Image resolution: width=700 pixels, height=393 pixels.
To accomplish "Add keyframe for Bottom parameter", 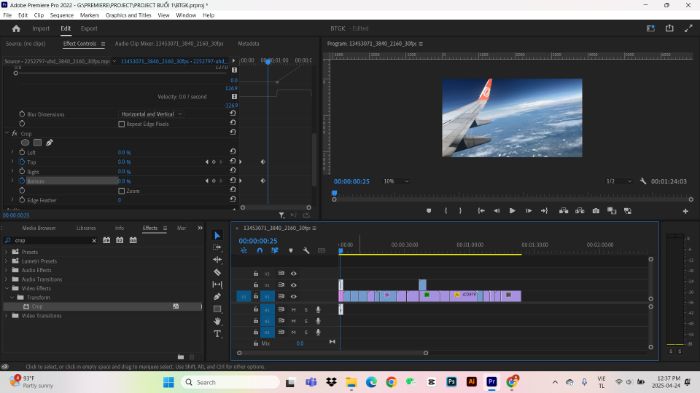I will [213, 181].
